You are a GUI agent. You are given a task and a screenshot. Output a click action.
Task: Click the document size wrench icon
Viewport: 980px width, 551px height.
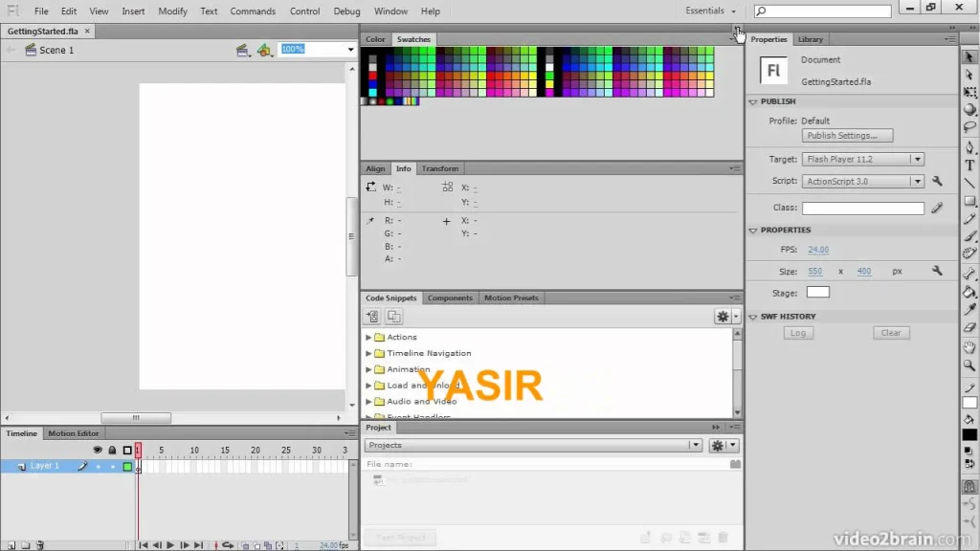(x=937, y=271)
